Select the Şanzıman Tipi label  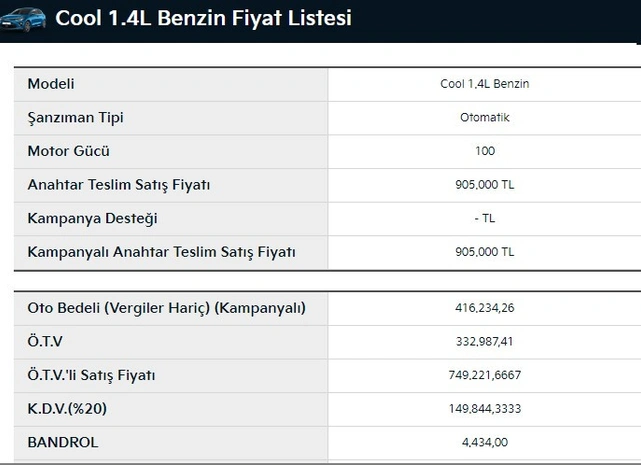tap(76, 118)
